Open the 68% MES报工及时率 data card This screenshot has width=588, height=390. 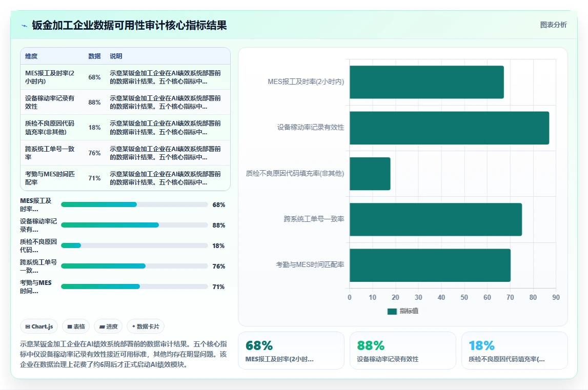click(291, 351)
